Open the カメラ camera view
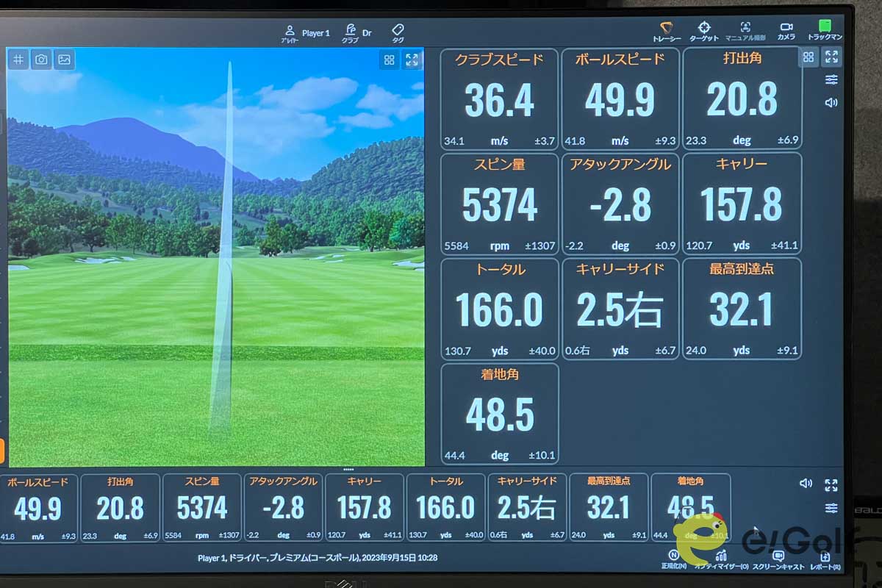 (x=786, y=31)
